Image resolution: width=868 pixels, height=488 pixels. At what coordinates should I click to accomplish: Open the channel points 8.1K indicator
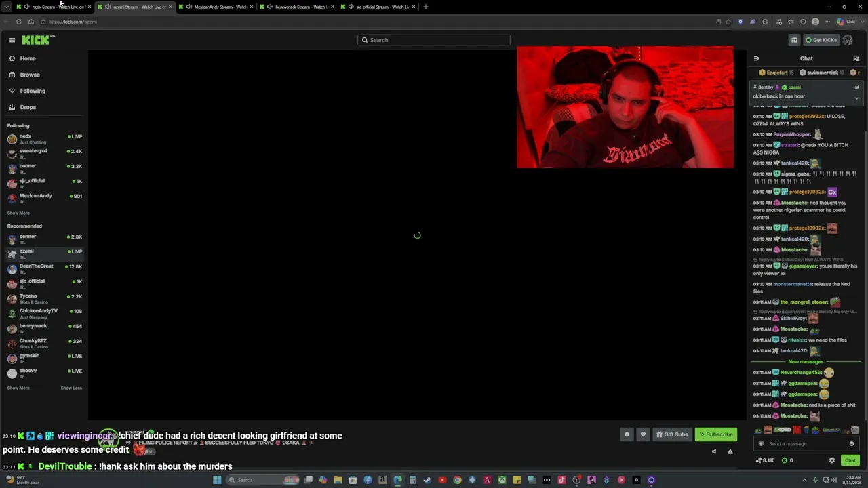tap(765, 460)
